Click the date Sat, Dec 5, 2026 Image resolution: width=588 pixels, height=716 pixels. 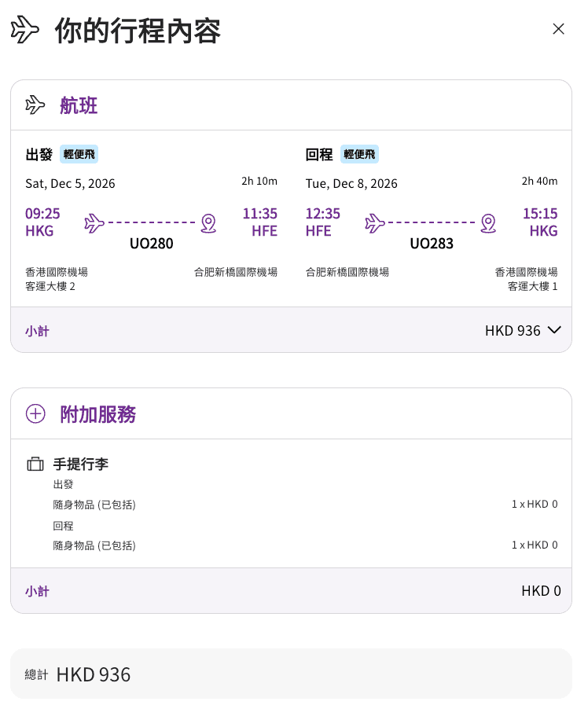pyautogui.click(x=71, y=184)
